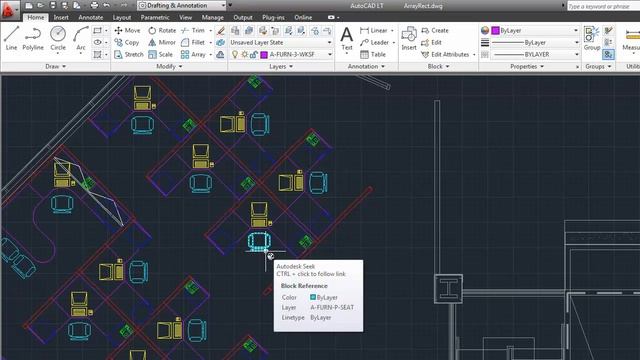Viewport: 640px width, 360px height.
Task: Open Layer Properties manager icon
Action: [x=235, y=31]
